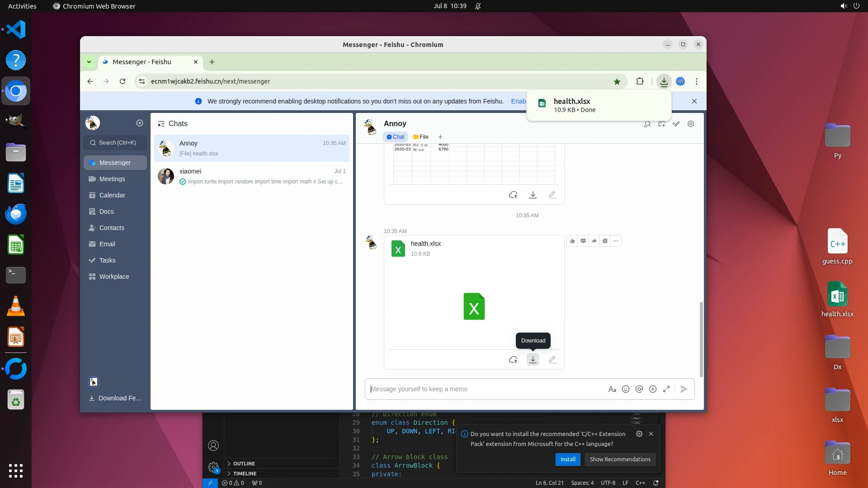
Task: Open Calendar in the sidebar
Action: click(x=112, y=195)
